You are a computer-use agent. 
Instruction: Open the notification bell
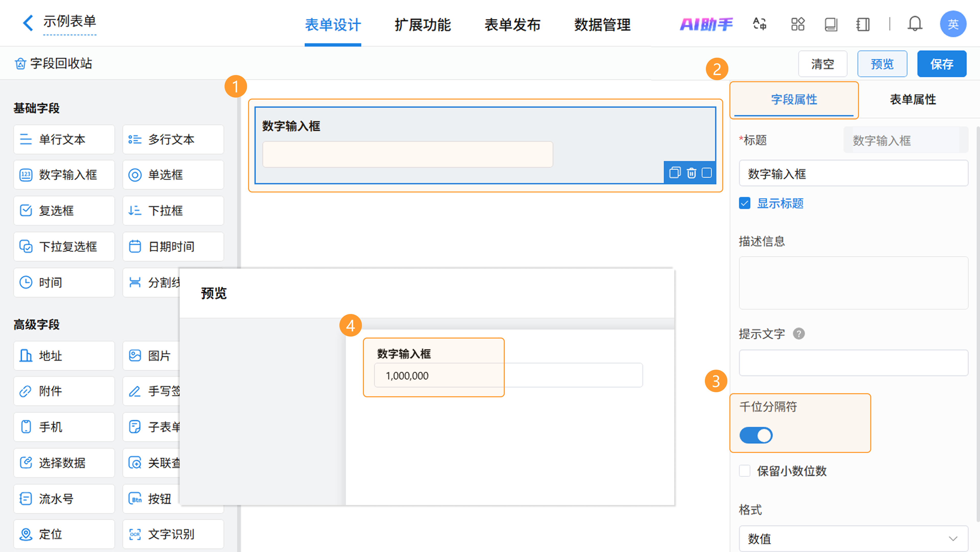pos(914,24)
